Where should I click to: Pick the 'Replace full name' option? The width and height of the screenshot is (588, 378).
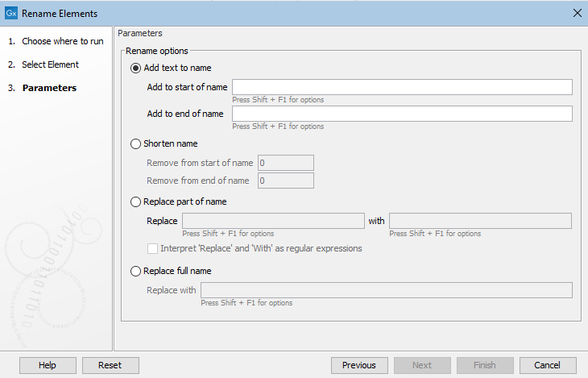pos(135,271)
